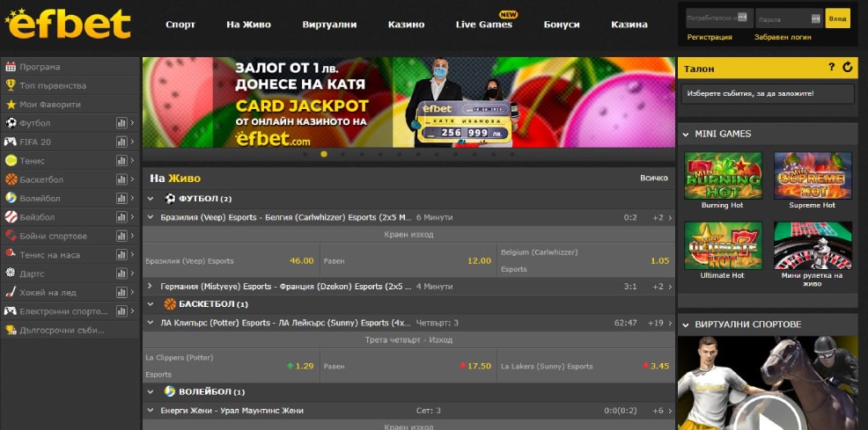
Task: Click the Мои Фаворити star icon
Action: 11,105
